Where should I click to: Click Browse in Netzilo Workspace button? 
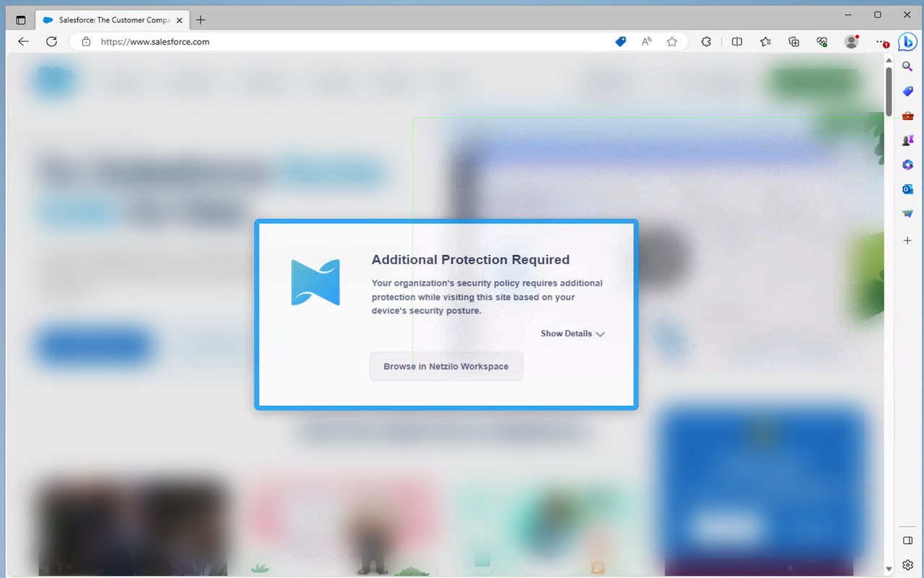pyautogui.click(x=446, y=366)
